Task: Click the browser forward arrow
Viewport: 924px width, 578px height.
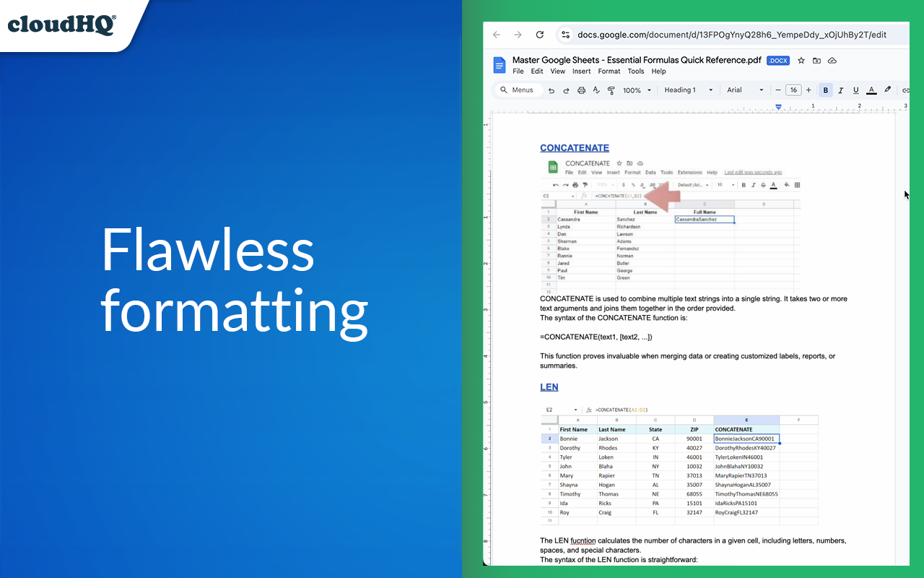Action: point(518,35)
